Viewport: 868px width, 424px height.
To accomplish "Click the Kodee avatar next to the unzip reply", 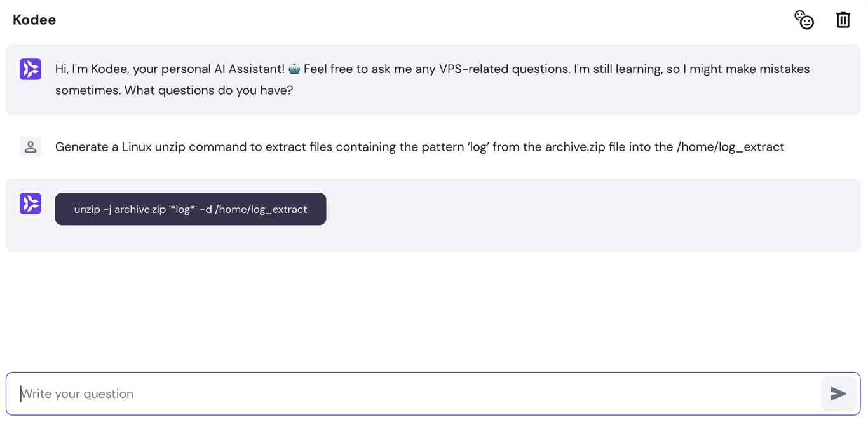I will (30, 203).
